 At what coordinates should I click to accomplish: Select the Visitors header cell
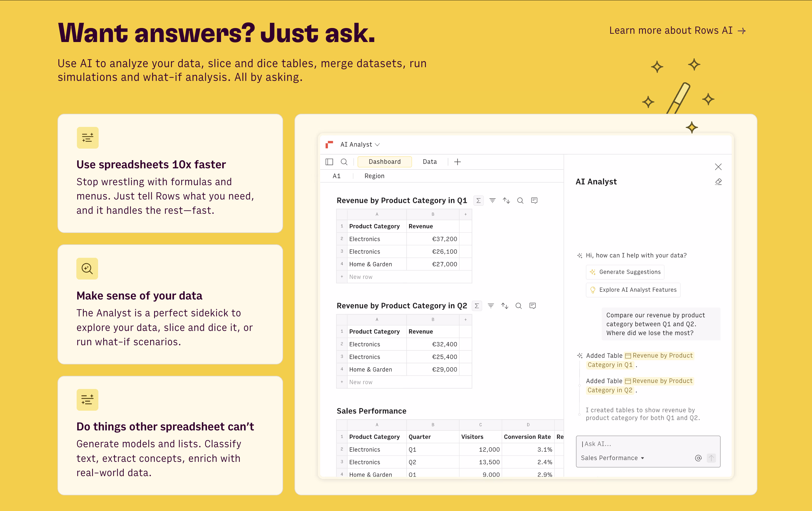click(481, 437)
